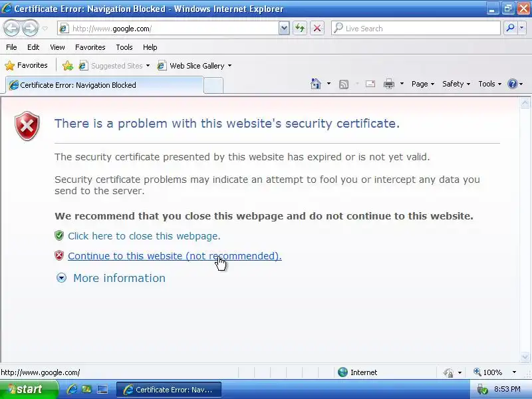Viewport: 532px width, 399px height.
Task: Click the page heading about security certificate
Action: click(x=227, y=124)
